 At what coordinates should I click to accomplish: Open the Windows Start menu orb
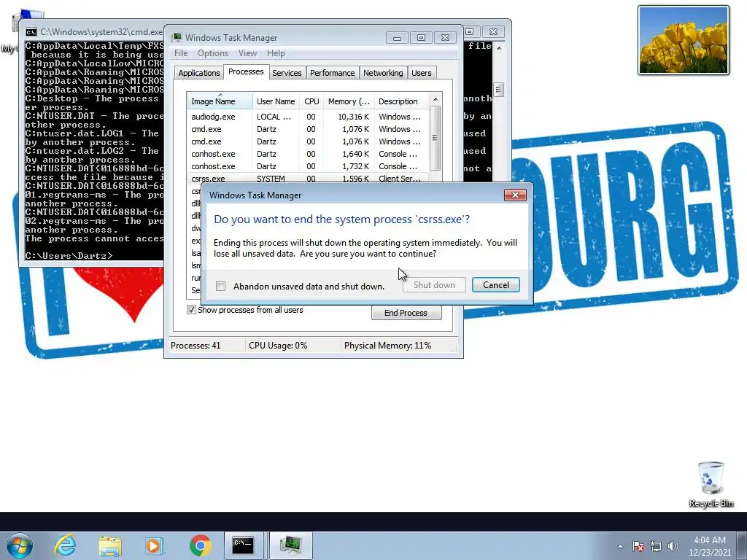pos(20,545)
